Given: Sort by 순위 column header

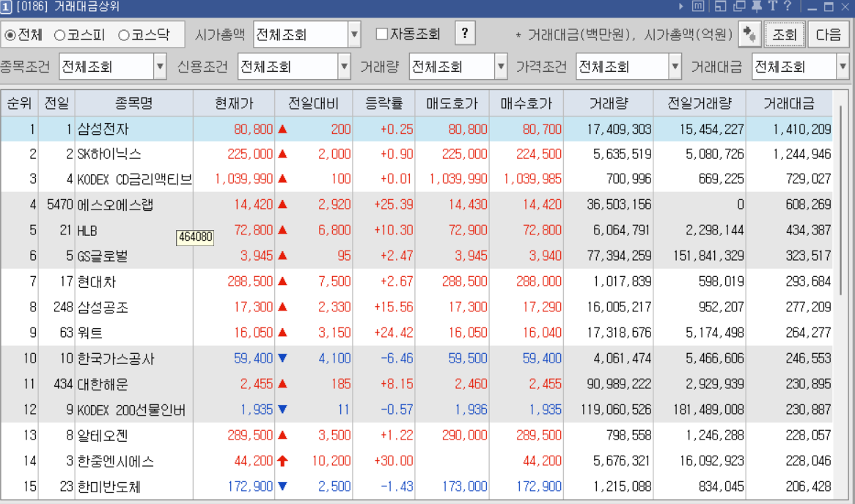Looking at the screenshot, I should (x=20, y=103).
